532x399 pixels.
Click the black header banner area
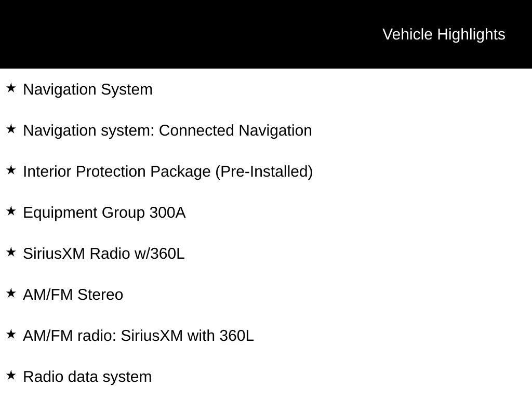266,34
